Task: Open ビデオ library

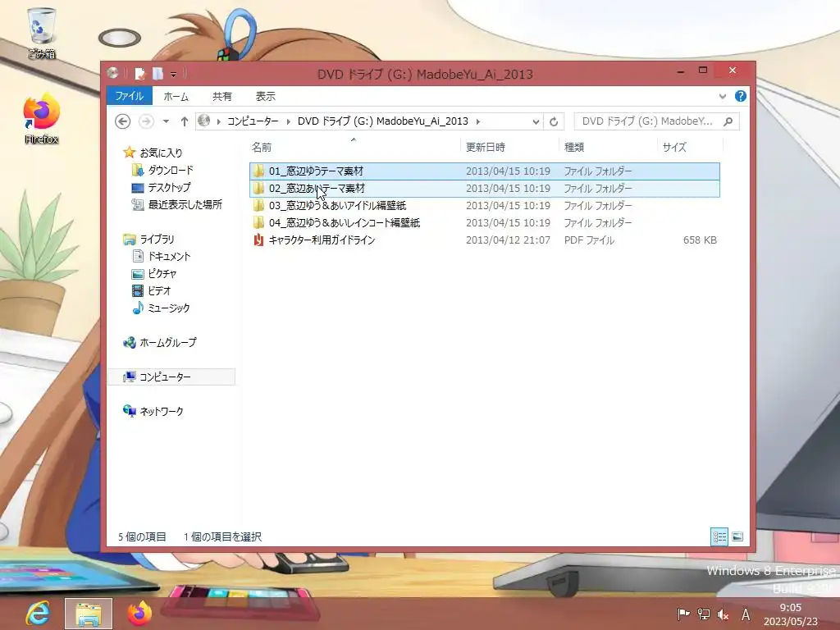Action: coord(151,290)
